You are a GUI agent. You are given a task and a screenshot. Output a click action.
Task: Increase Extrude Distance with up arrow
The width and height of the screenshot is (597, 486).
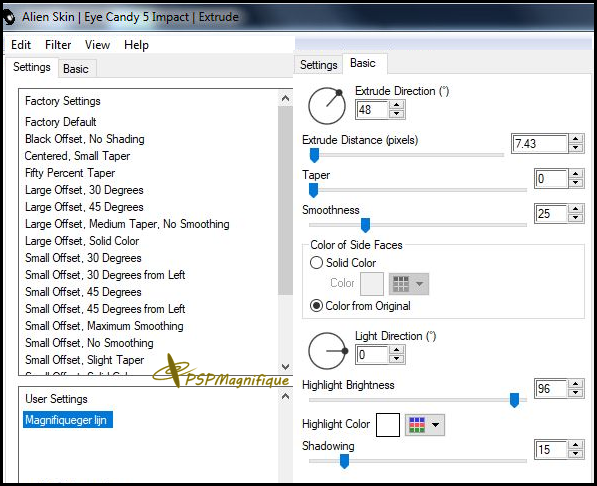coord(576,139)
